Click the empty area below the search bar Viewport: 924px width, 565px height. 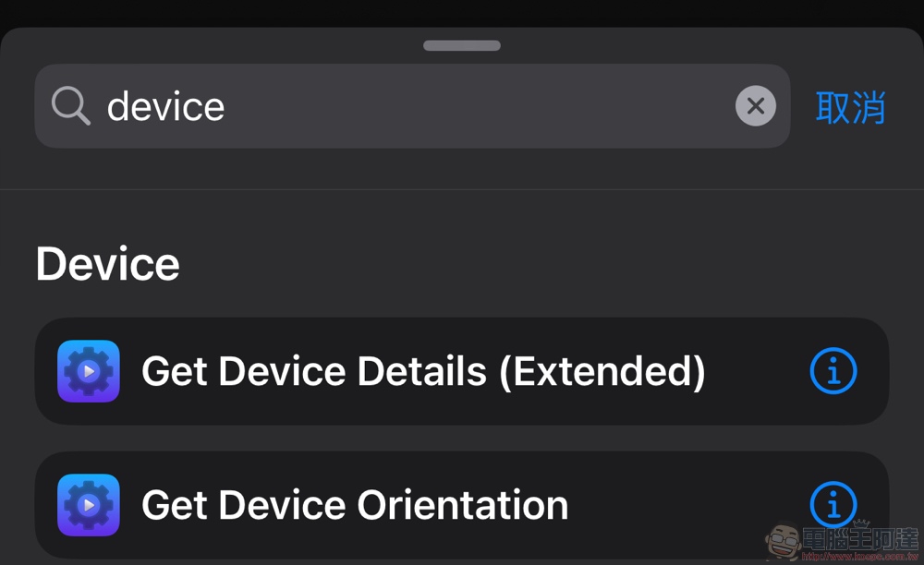click(462, 168)
